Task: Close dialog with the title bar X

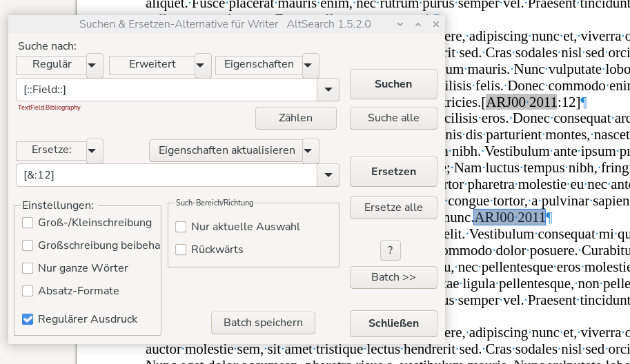Action: (435, 24)
